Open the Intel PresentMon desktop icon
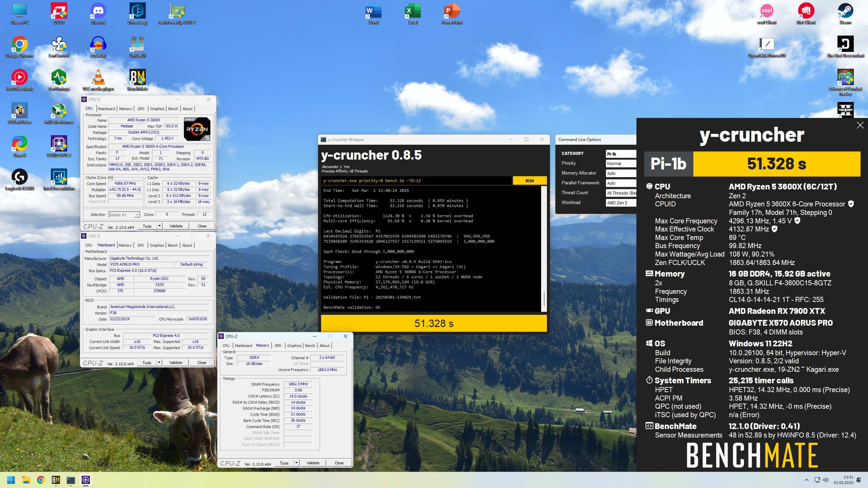Image resolution: width=868 pixels, height=488 pixels. point(59,180)
